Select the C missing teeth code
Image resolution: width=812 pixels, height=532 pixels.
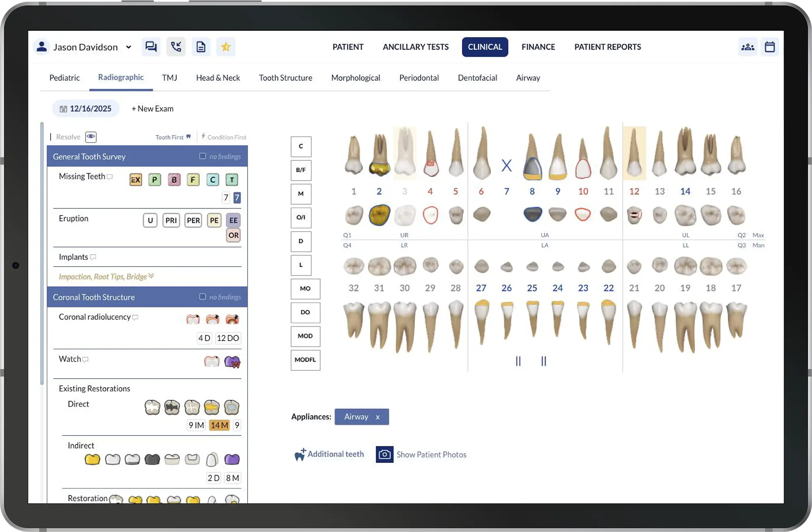212,180
